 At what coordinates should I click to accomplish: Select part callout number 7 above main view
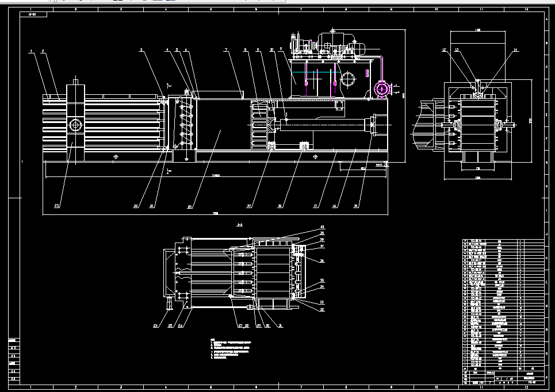click(226, 50)
